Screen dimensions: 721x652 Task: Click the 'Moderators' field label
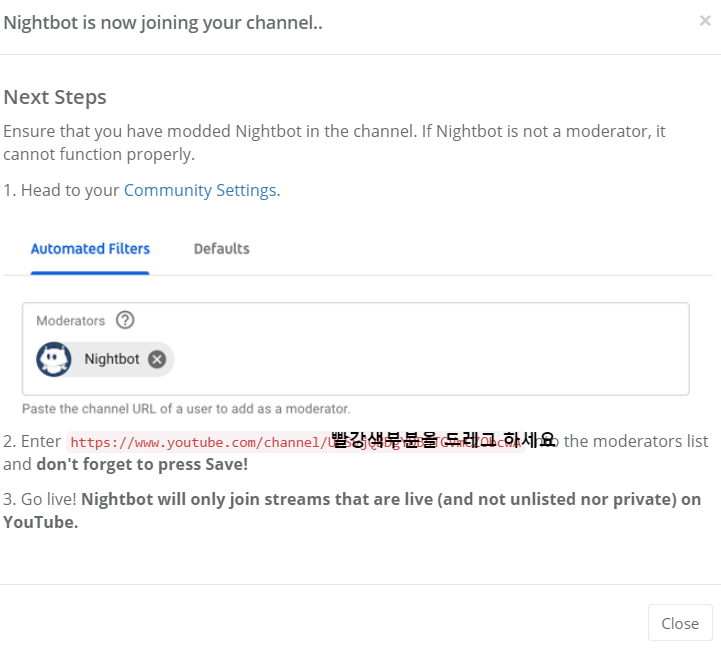pyautogui.click(x=71, y=320)
